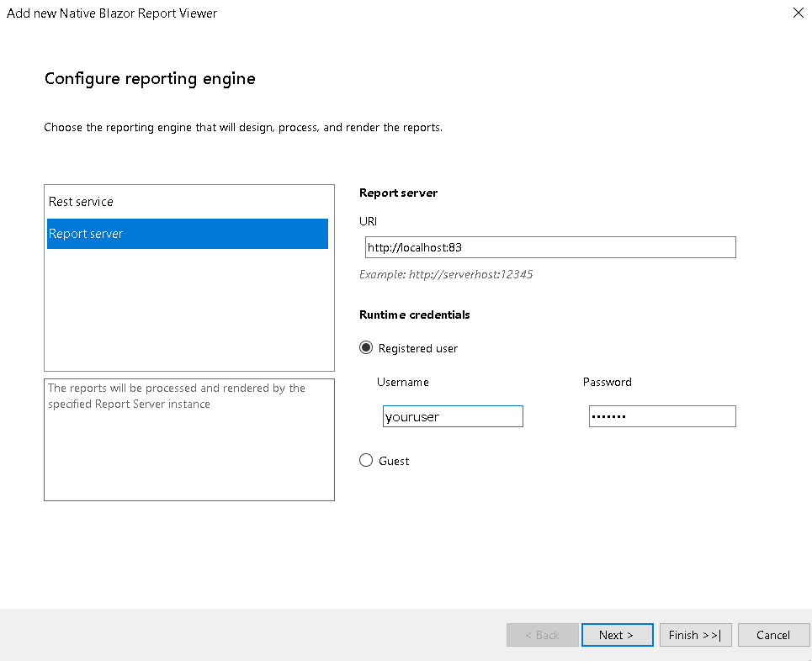Click the disabled < Back button
The width and height of the screenshot is (812, 661).
542,635
